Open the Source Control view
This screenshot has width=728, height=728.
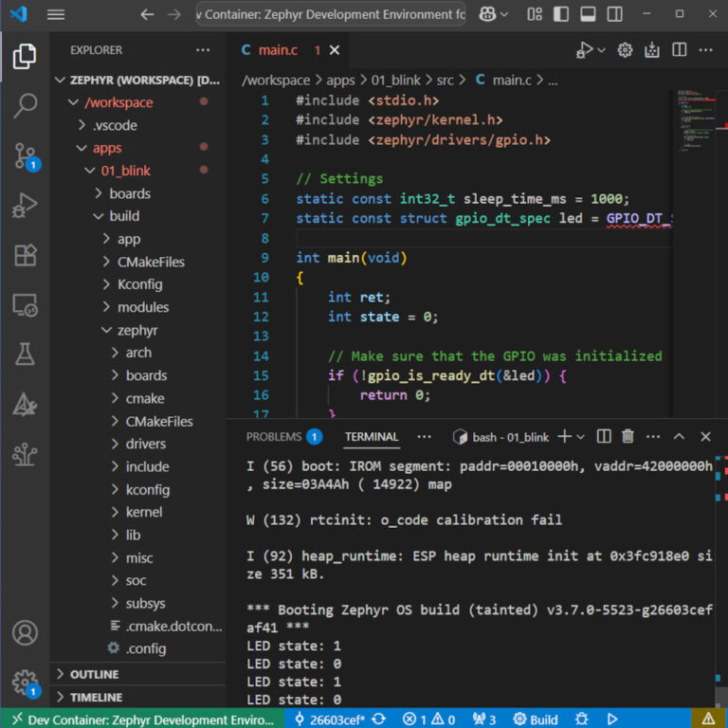(25, 155)
